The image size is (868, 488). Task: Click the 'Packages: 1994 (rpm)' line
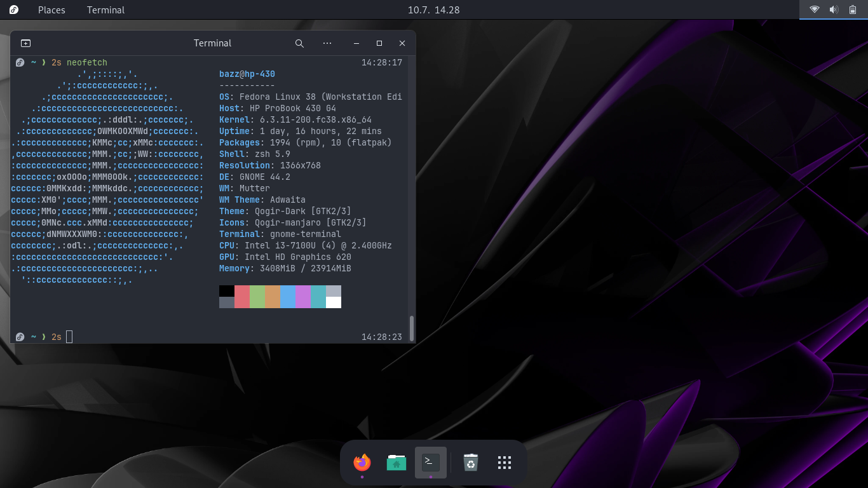point(306,143)
